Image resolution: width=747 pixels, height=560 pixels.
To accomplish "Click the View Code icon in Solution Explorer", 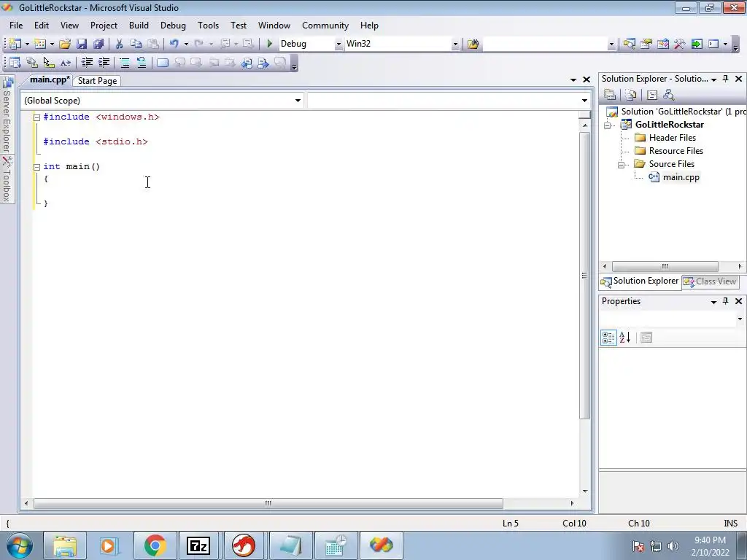I will (x=651, y=95).
